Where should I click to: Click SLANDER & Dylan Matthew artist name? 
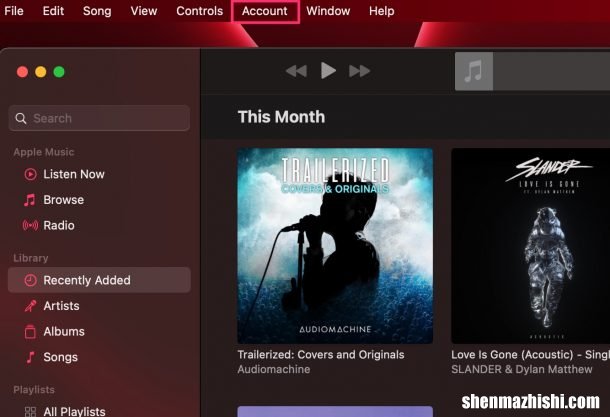click(x=522, y=369)
